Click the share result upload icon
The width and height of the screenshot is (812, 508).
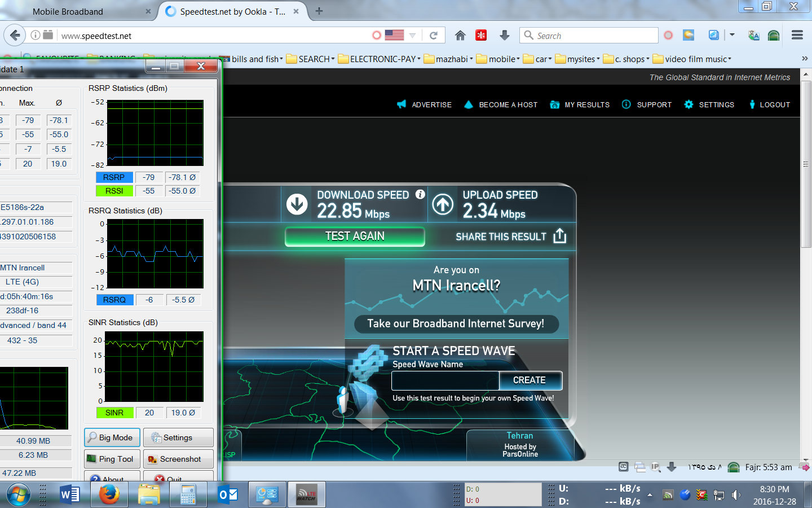click(559, 236)
